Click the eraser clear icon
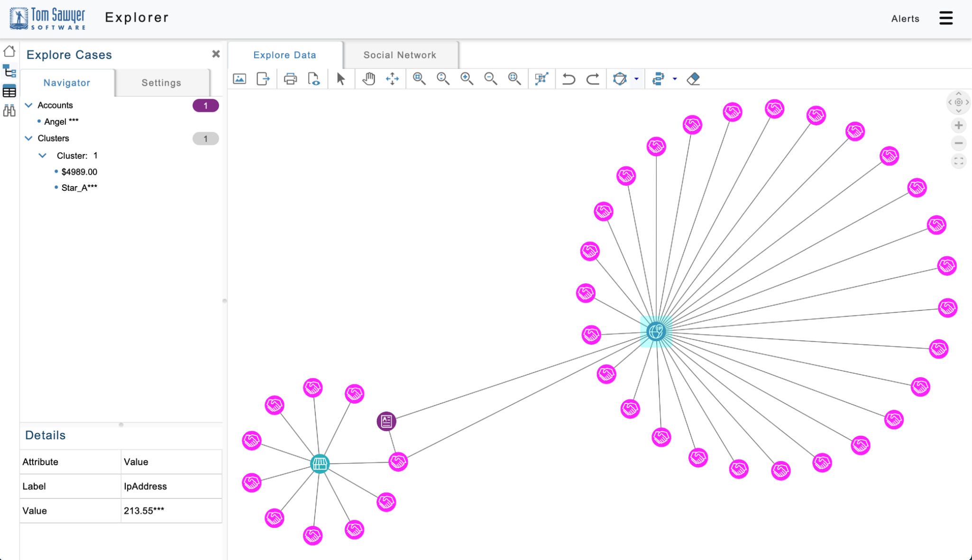The image size is (972, 560). point(693,79)
